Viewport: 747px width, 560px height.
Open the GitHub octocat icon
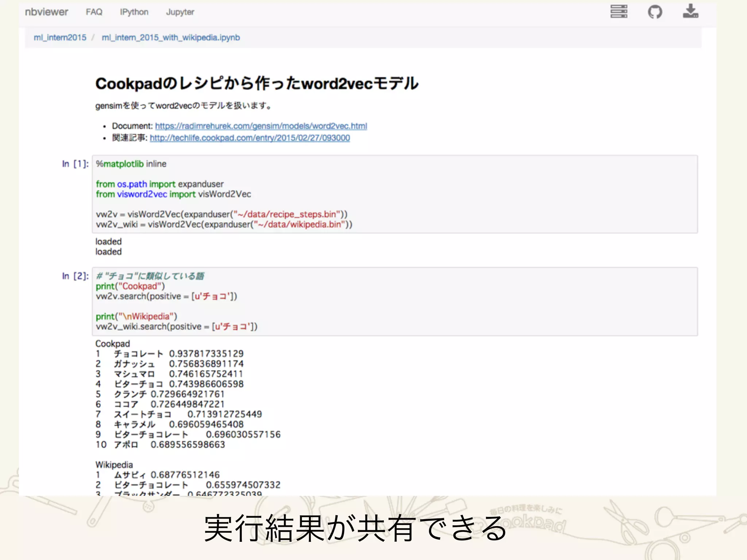(655, 12)
